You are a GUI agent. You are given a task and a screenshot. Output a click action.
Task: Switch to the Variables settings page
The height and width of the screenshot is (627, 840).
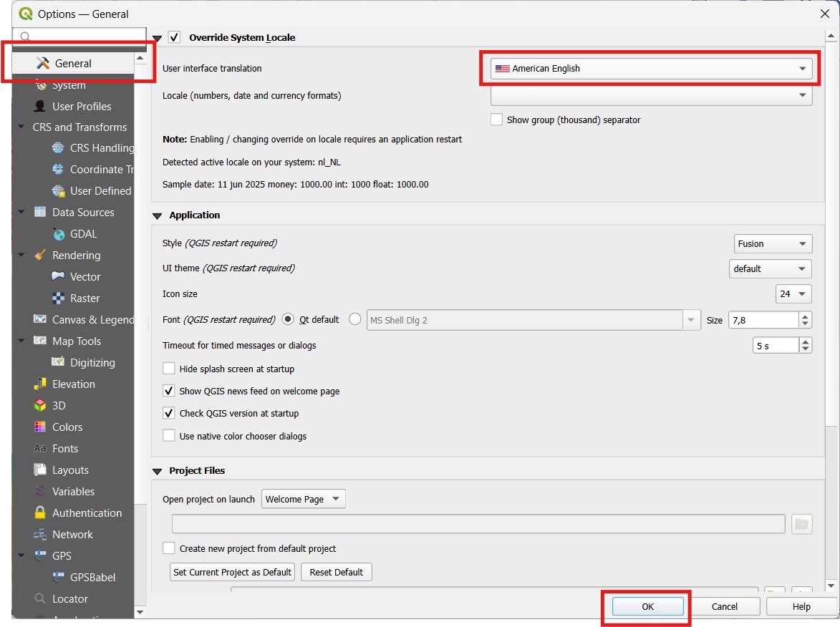click(73, 492)
